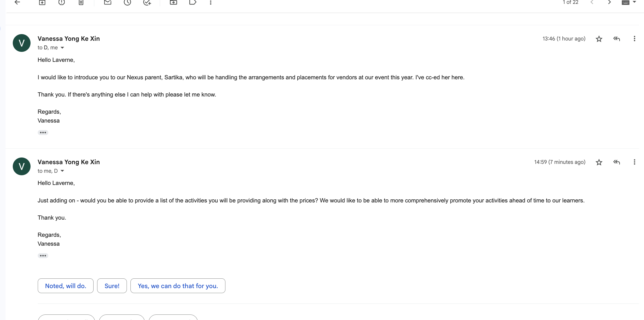The height and width of the screenshot is (320, 644).
Task: Delete the conversation with the trash icon
Action: tap(81, 2)
